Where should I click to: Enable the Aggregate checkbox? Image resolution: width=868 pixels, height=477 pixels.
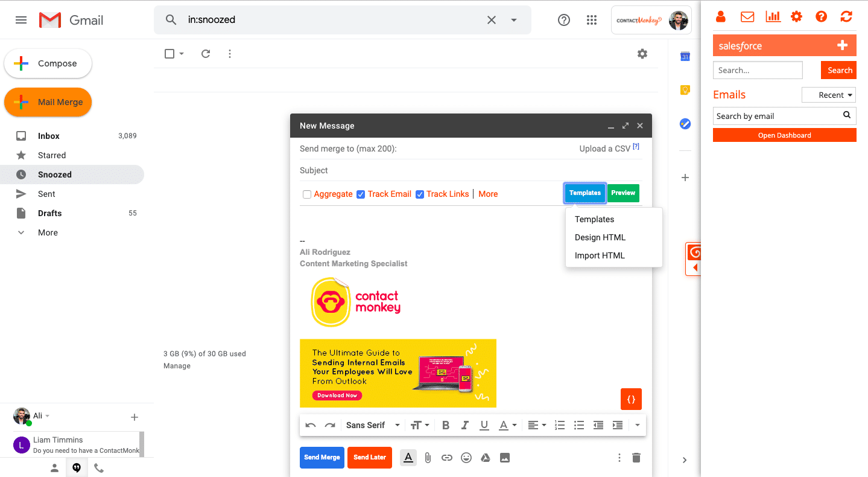click(x=307, y=194)
